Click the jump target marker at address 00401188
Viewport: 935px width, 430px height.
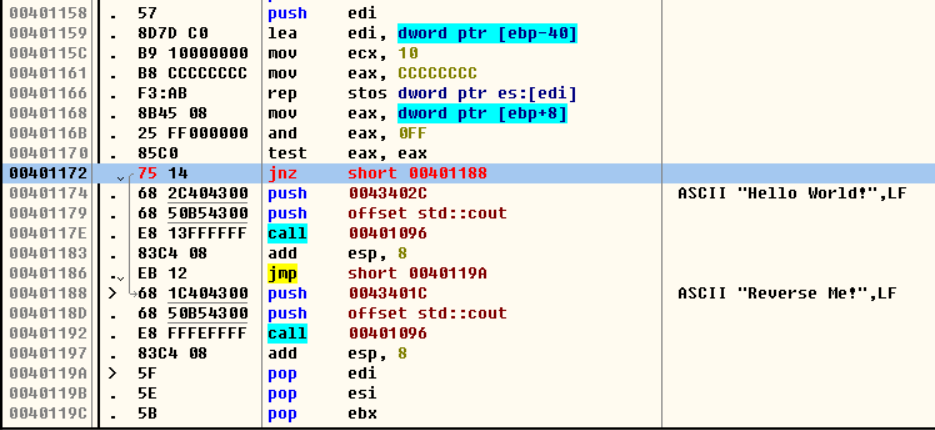112,293
